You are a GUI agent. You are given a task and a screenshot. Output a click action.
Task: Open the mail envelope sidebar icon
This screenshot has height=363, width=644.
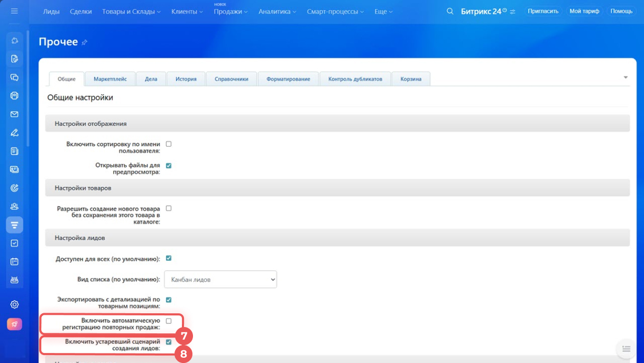tap(14, 114)
